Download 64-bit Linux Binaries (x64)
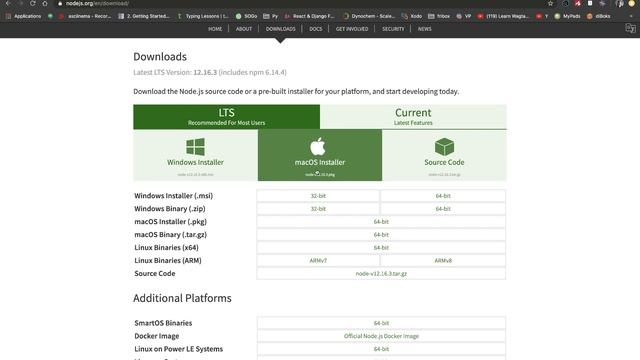 coord(381,248)
